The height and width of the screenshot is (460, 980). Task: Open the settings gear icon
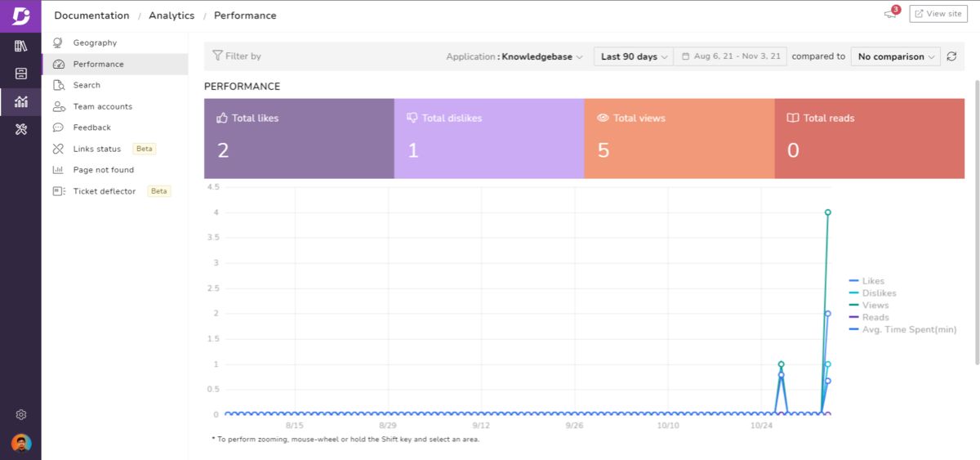click(x=21, y=415)
